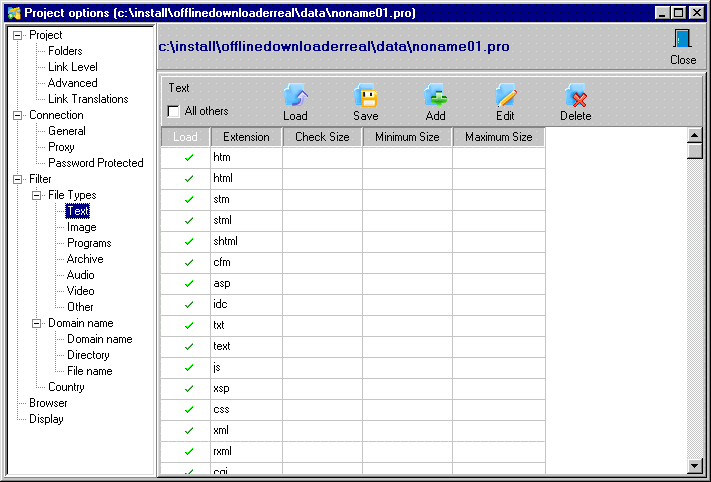Click the Delete icon with red X
711x482 pixels.
pos(575,96)
